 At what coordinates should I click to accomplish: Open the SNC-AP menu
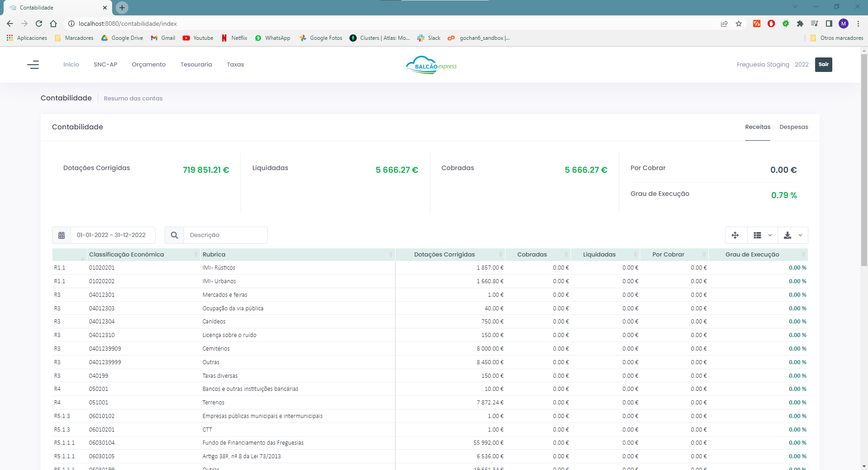(105, 65)
